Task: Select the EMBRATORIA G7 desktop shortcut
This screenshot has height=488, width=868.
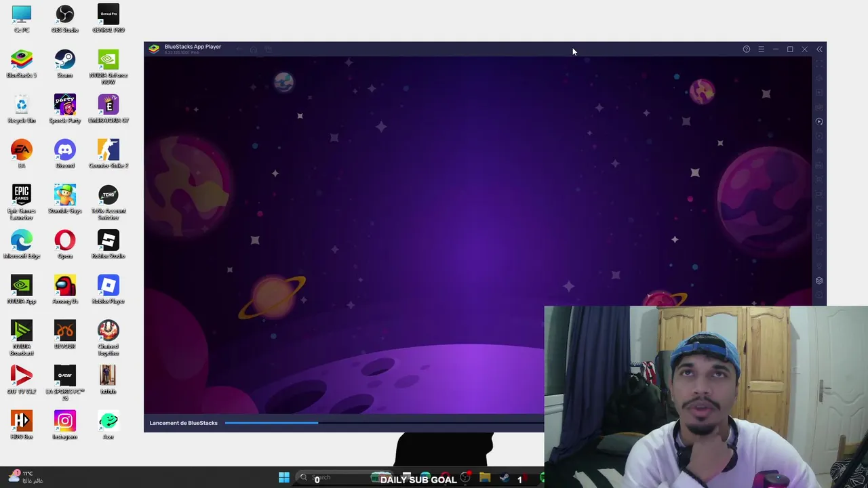Action: tap(108, 109)
